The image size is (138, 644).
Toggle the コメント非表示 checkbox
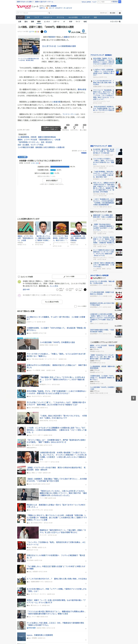click(x=75, y=306)
